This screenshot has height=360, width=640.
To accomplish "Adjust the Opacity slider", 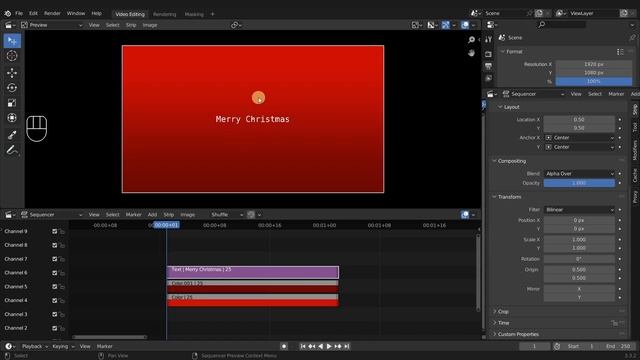I will tap(579, 183).
